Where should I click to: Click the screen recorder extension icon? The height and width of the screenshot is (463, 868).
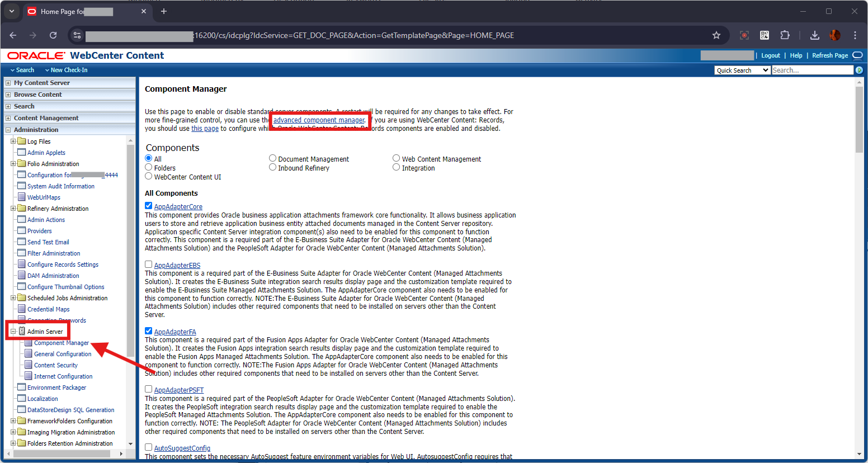click(744, 35)
